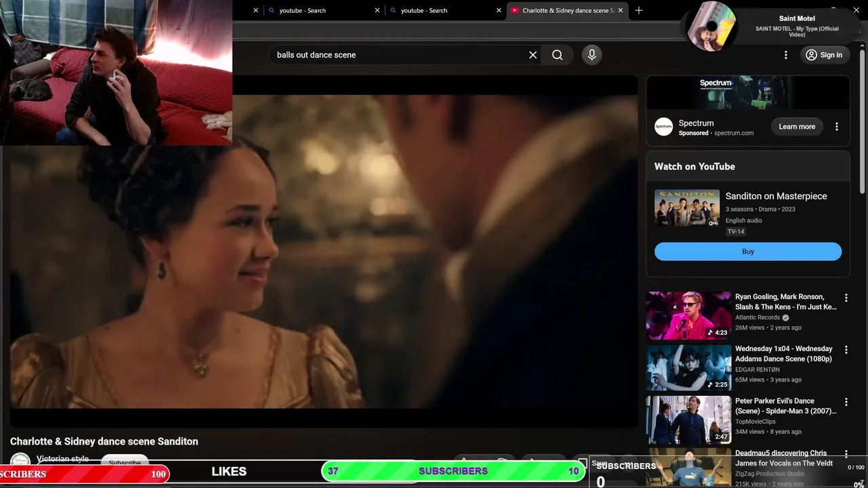Image resolution: width=868 pixels, height=488 pixels.
Task: Open options for Wednesday Addams Dance Scene video
Action: click(846, 350)
